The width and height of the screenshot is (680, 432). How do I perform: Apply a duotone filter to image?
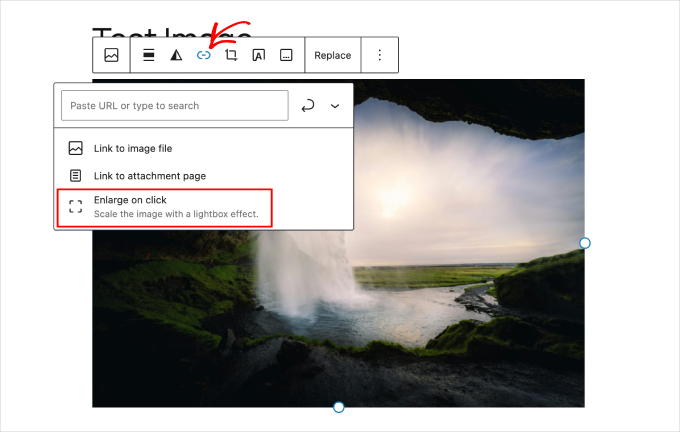(176, 56)
